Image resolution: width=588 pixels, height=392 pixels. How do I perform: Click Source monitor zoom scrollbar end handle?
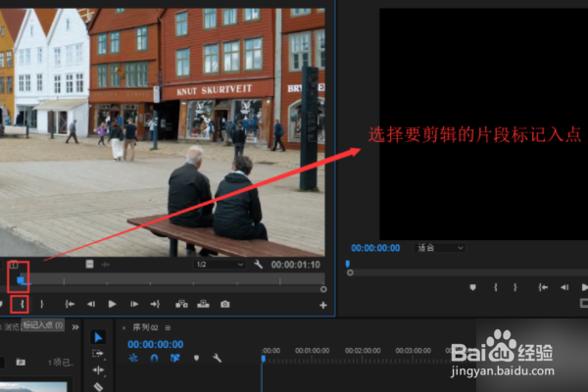323,289
